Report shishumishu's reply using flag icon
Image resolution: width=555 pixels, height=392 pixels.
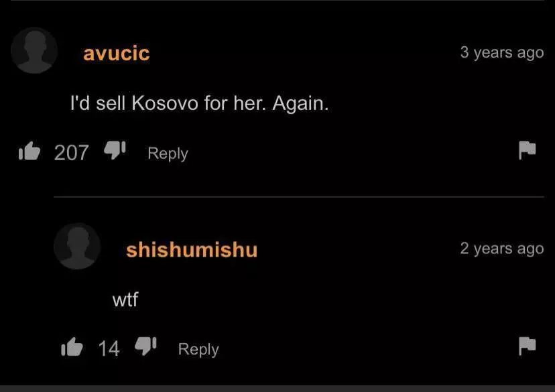(527, 346)
